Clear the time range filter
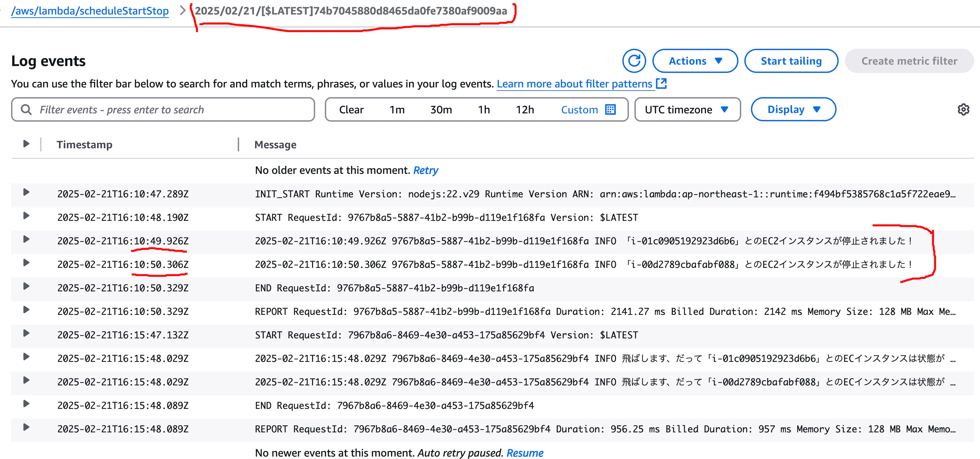Image resolution: width=980 pixels, height=459 pixels. 351,110
